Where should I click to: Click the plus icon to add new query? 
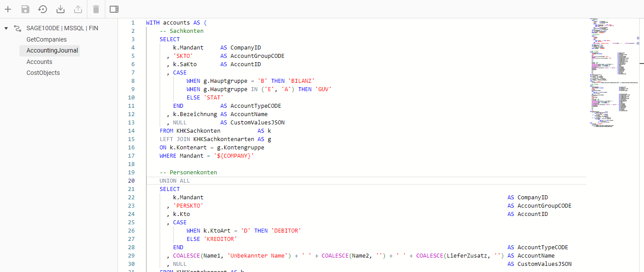tap(8, 9)
